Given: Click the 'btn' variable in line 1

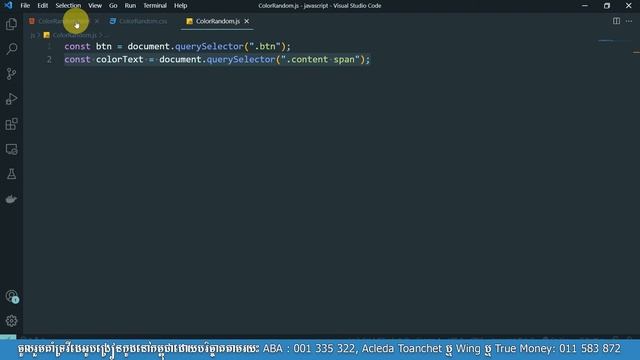Looking at the screenshot, I should point(104,47).
